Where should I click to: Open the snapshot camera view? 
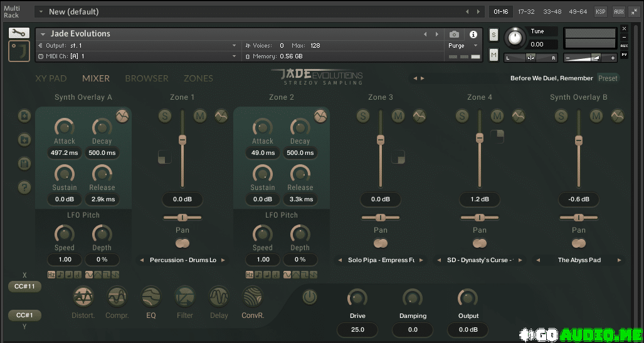[454, 34]
